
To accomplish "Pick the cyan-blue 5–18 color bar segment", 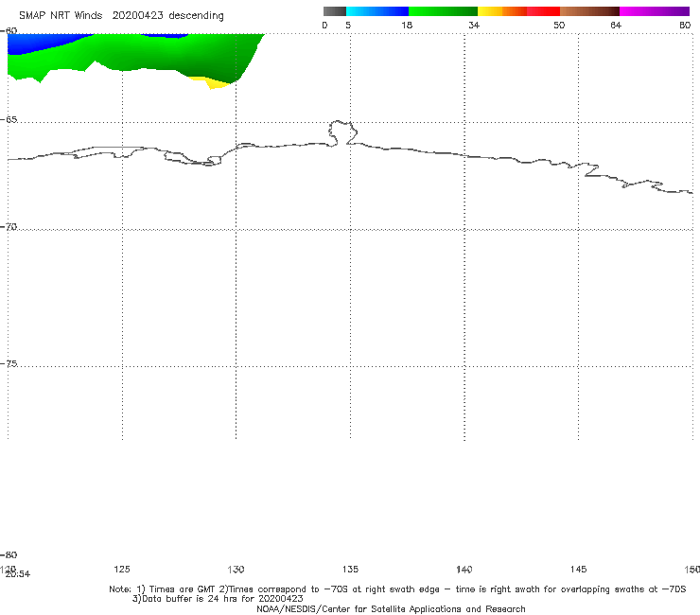I will (x=377, y=11).
